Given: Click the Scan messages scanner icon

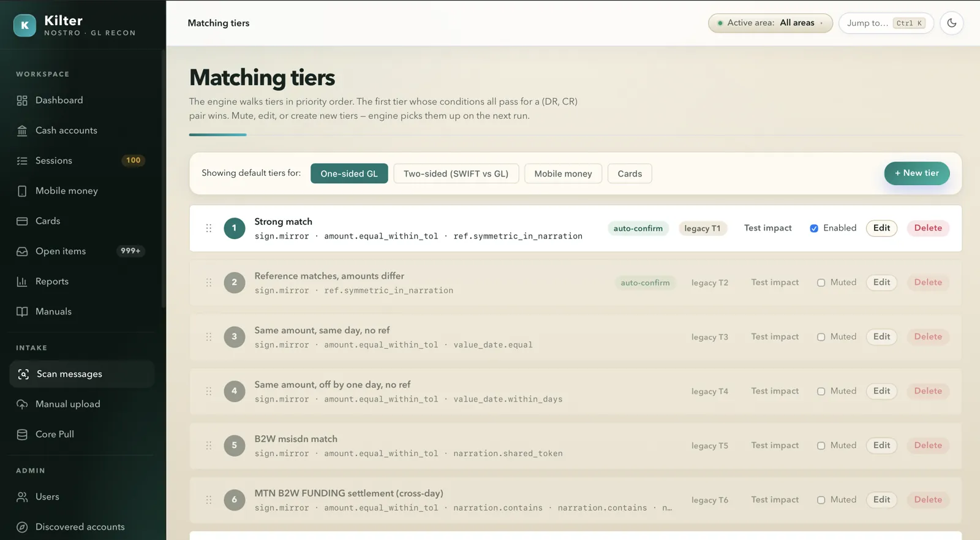Looking at the screenshot, I should tap(23, 374).
